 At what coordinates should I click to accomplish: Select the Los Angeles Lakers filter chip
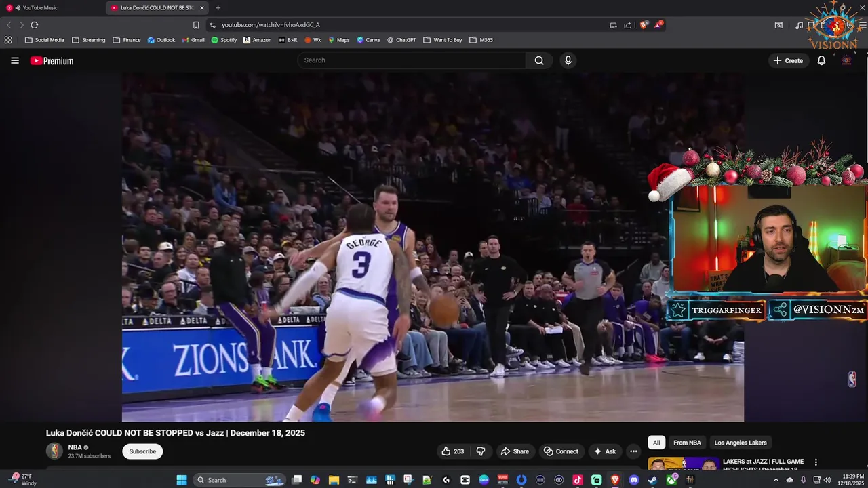pos(741,443)
